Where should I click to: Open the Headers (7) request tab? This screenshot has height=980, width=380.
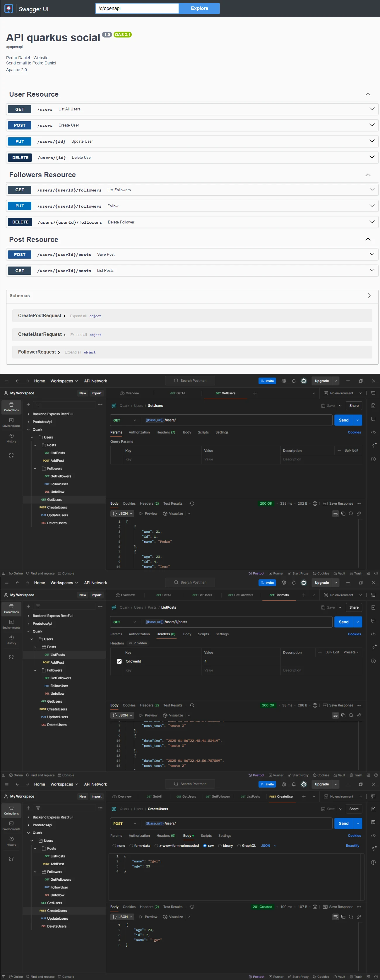[x=165, y=432]
